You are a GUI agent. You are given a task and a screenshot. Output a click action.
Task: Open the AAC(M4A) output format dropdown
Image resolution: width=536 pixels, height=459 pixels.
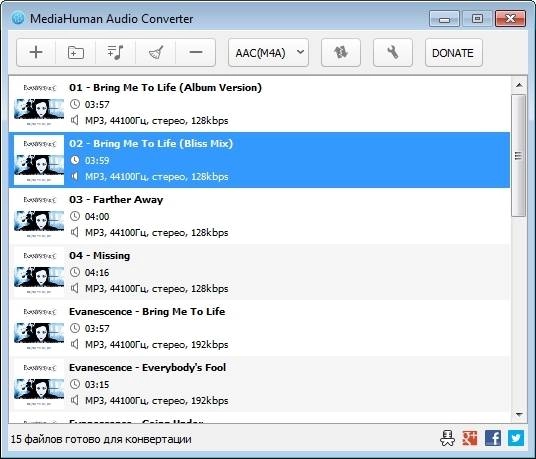pos(268,53)
